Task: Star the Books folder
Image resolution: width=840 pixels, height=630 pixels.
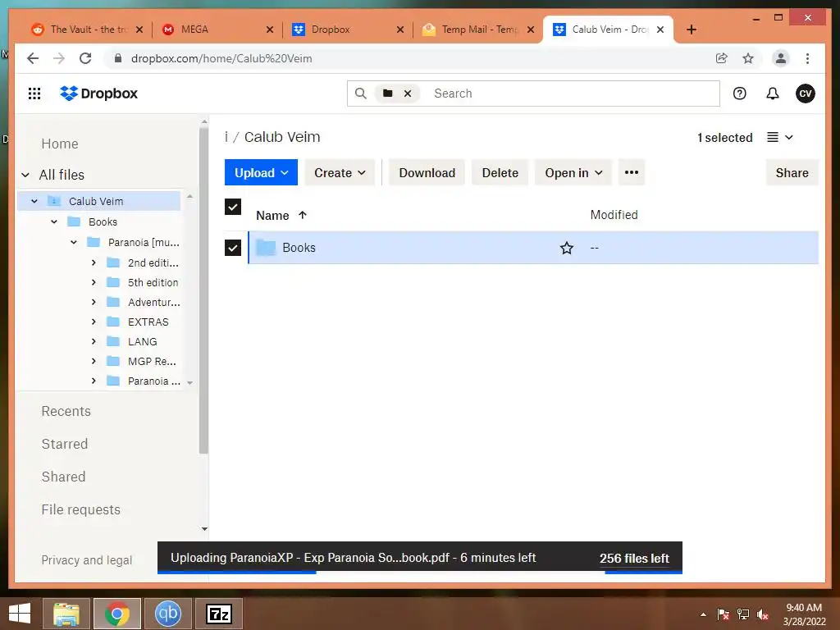Action: [x=566, y=248]
